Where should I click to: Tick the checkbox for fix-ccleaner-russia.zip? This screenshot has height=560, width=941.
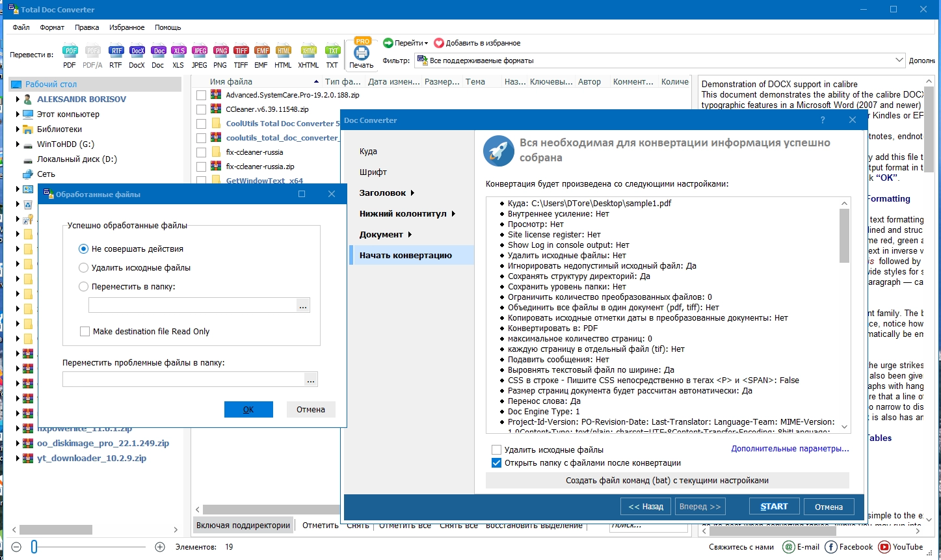coord(201,167)
